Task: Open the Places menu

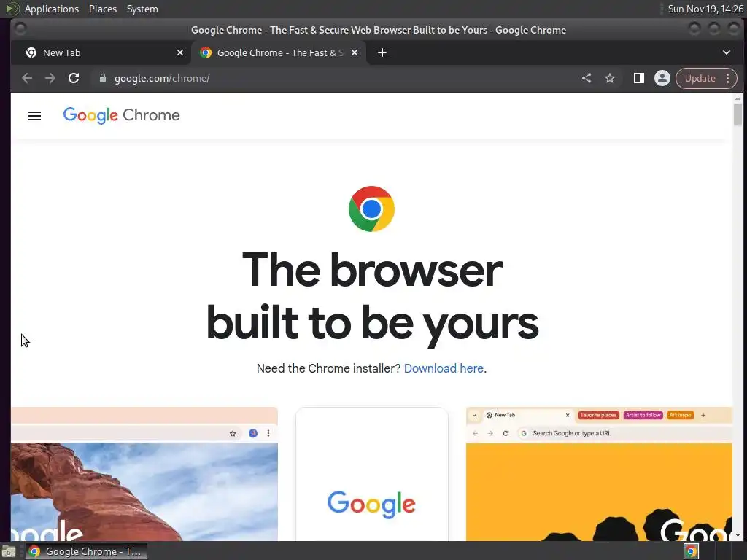Action: click(102, 9)
